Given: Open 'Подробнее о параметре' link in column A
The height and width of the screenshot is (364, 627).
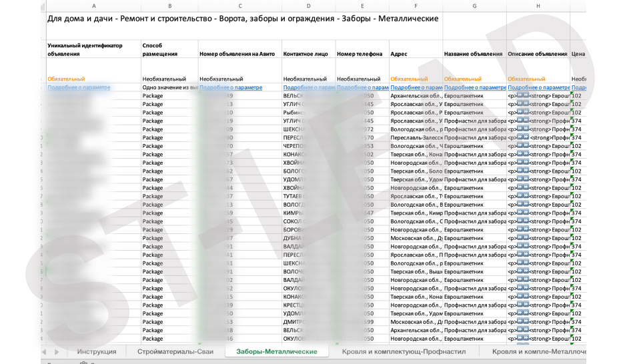Looking at the screenshot, I should [79, 87].
